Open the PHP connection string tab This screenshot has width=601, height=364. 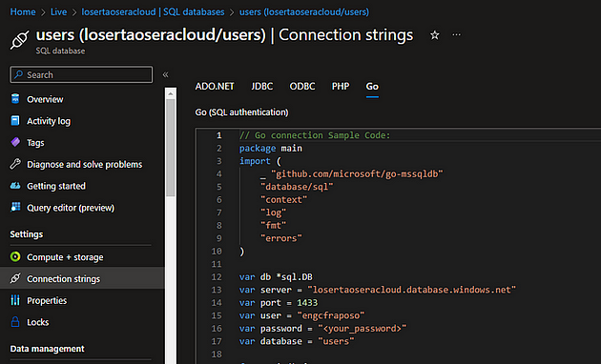[x=341, y=87]
